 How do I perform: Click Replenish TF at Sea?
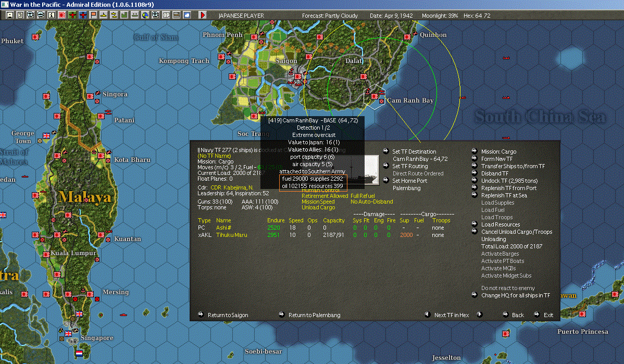coord(504,195)
